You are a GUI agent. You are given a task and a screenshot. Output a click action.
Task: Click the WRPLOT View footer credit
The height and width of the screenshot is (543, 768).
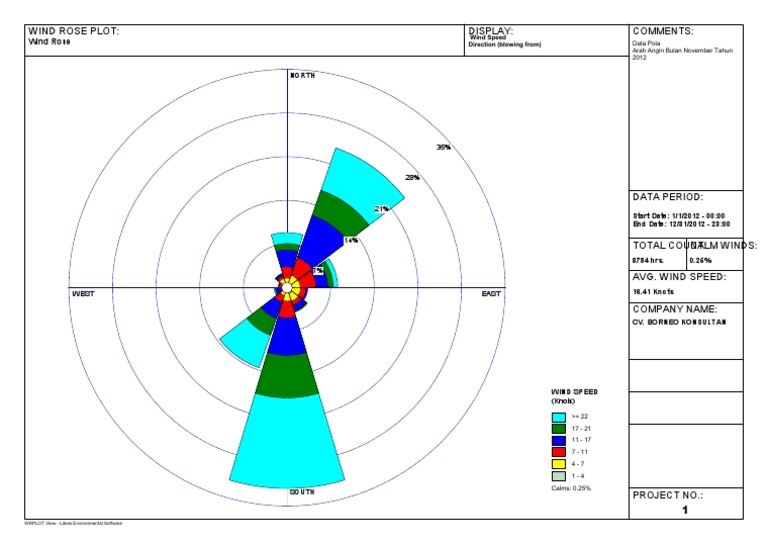point(73,523)
